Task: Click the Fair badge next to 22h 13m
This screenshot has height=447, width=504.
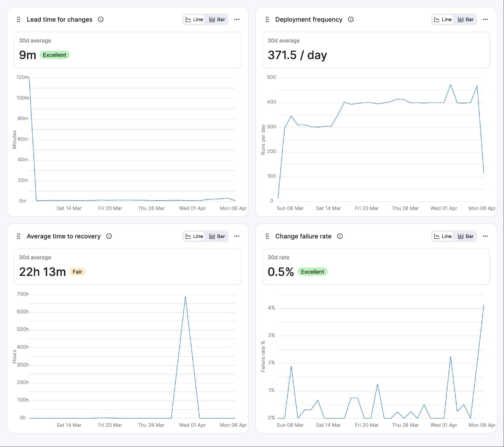Action: tap(77, 271)
